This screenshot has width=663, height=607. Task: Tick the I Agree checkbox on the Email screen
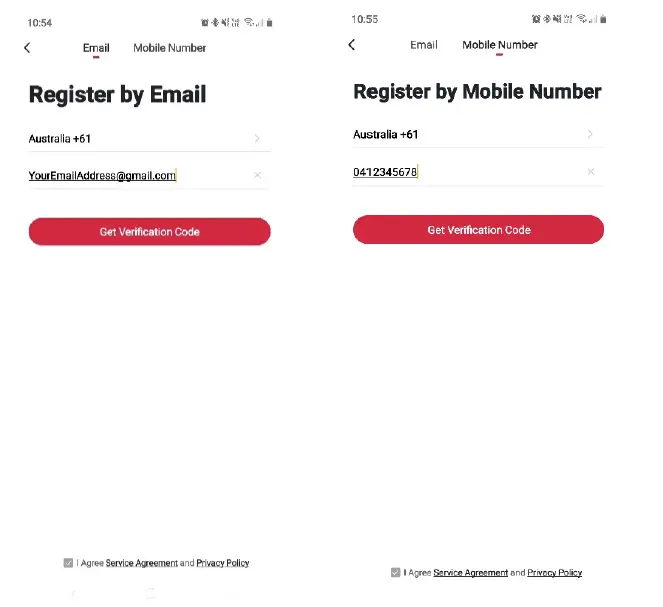tap(68, 563)
